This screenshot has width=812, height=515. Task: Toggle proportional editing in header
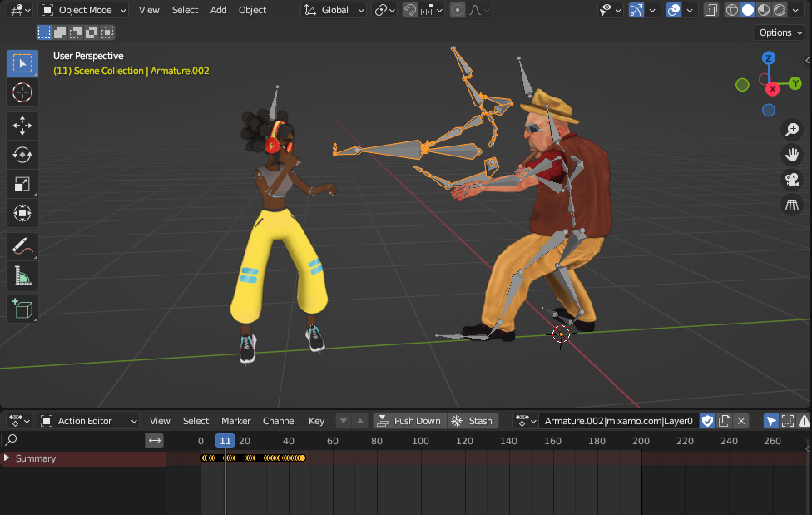pos(458,10)
